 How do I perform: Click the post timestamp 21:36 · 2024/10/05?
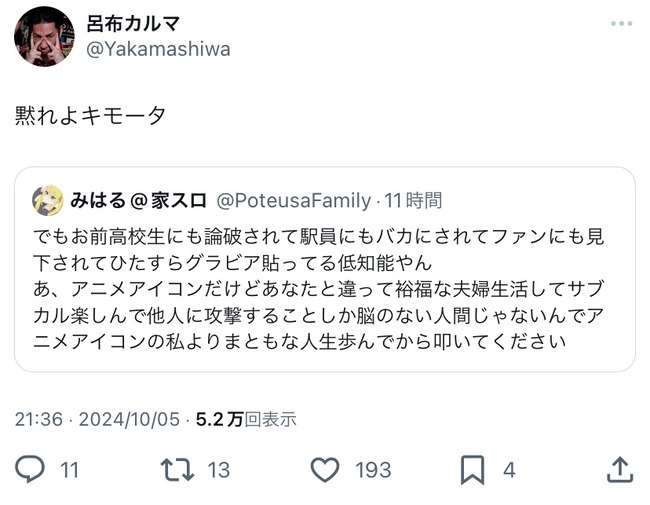[97, 419]
